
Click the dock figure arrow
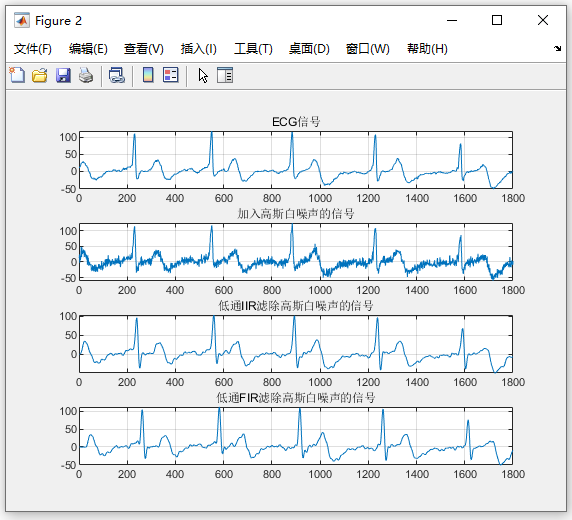557,48
